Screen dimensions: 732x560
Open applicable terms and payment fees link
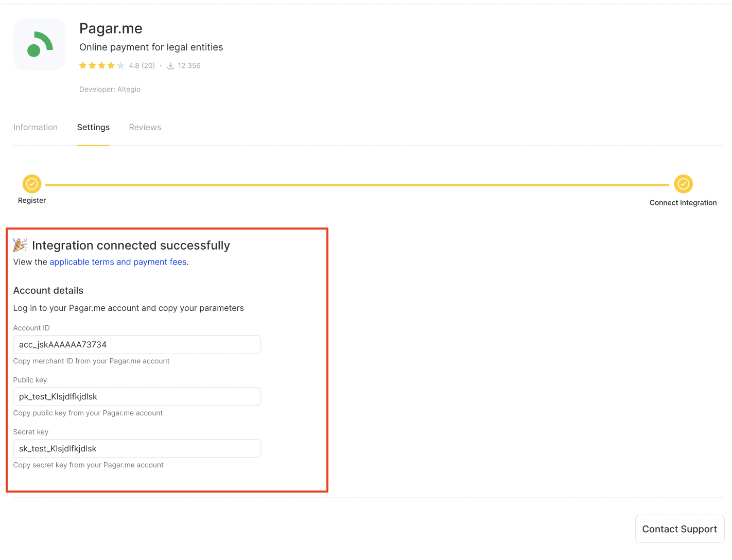[x=118, y=262]
